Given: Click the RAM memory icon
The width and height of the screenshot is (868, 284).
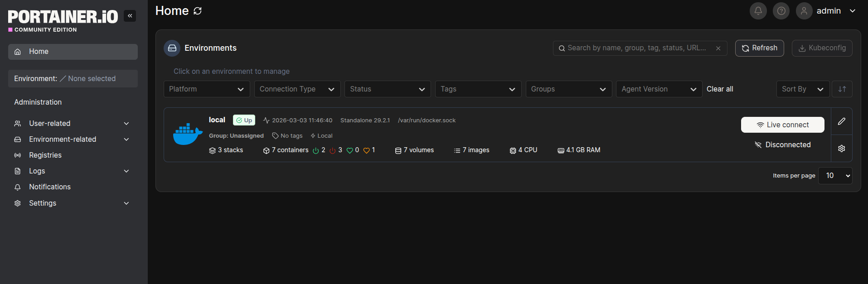Looking at the screenshot, I should (x=561, y=150).
